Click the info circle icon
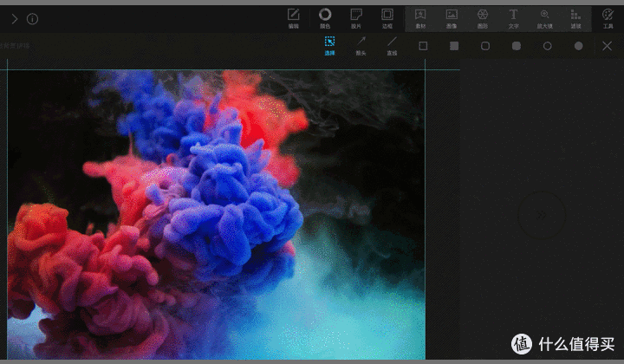 tap(32, 19)
